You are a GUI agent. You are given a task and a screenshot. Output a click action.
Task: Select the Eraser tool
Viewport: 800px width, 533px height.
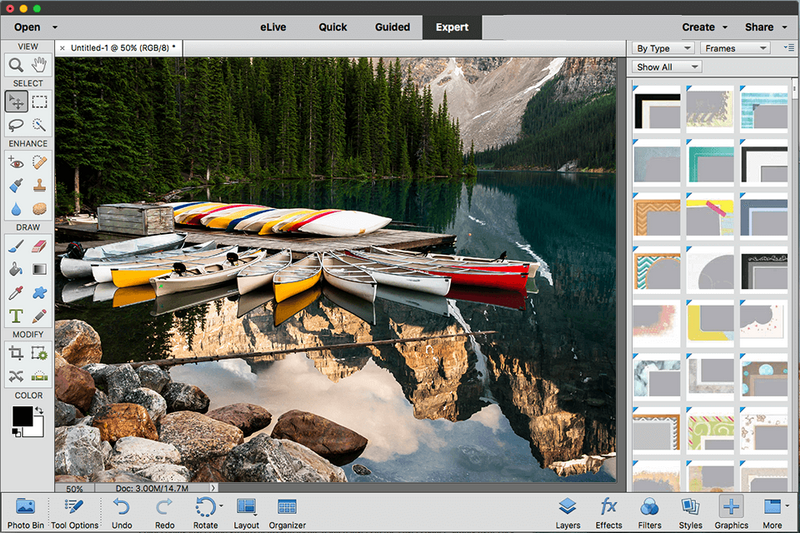click(x=40, y=245)
